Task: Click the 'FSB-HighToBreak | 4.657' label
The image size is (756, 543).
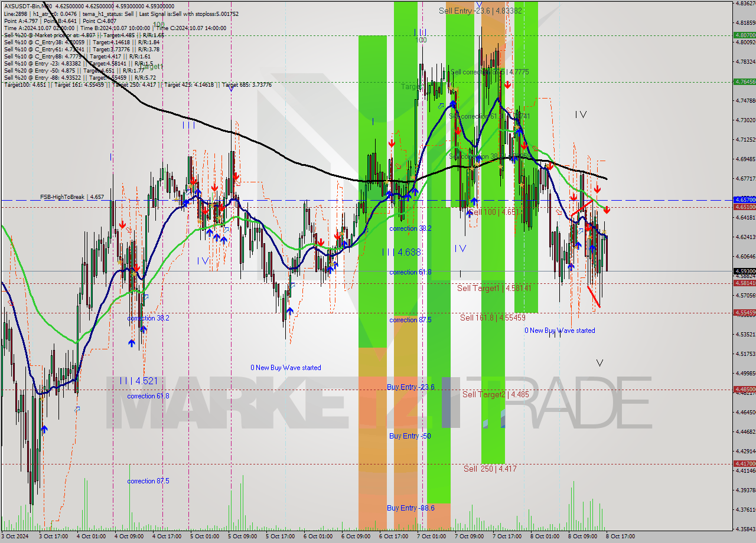Action: tap(72, 197)
